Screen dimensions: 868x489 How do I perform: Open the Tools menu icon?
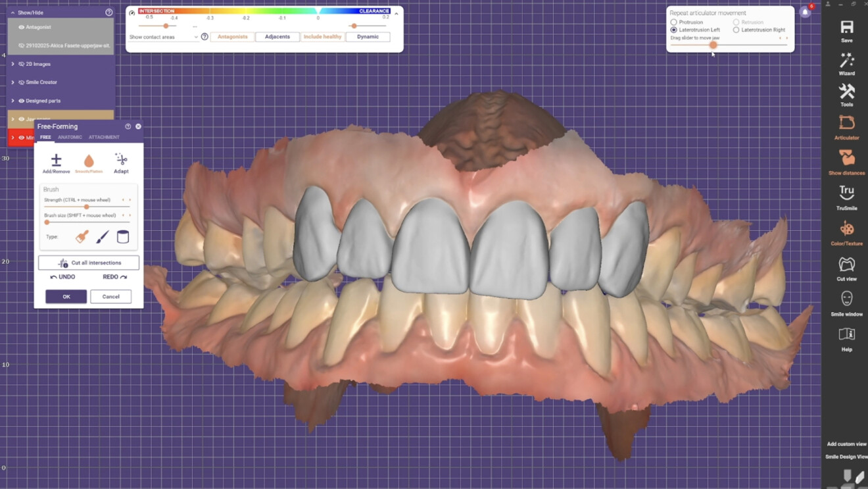[x=847, y=91]
